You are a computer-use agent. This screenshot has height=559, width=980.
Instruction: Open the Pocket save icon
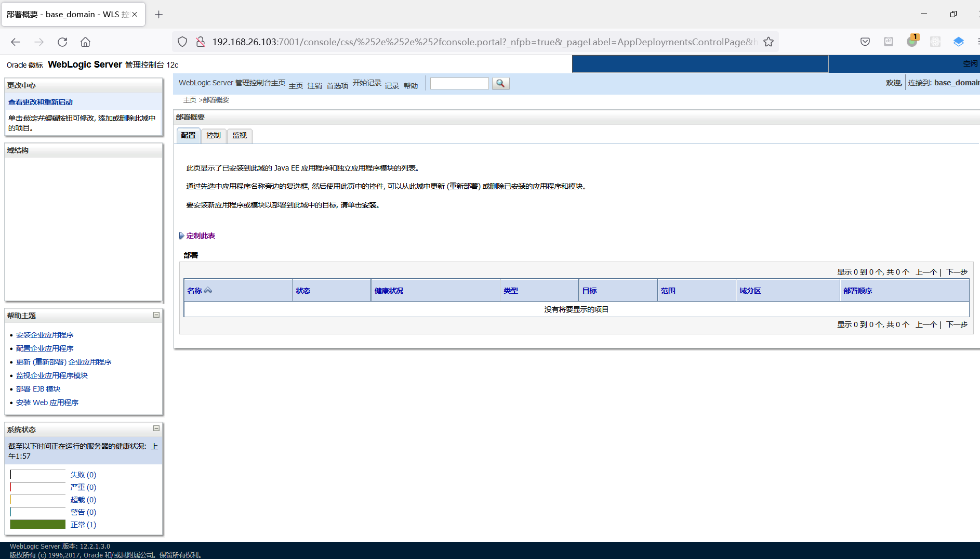[865, 42]
